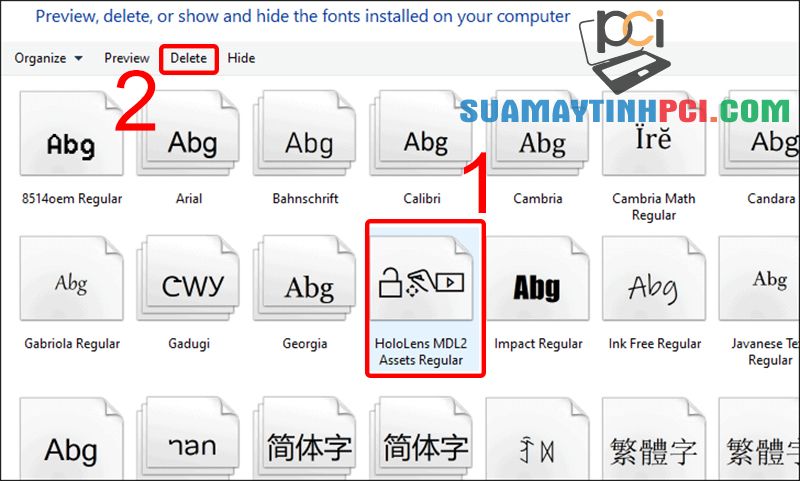800x481 pixels.
Task: Select the Gabriola Regular font icon
Action: 71,279
